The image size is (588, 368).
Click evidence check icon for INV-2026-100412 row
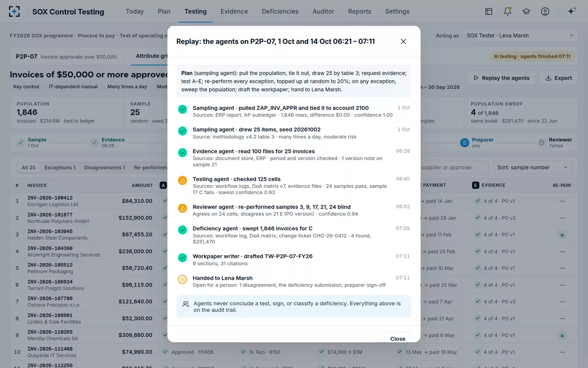coord(477,201)
